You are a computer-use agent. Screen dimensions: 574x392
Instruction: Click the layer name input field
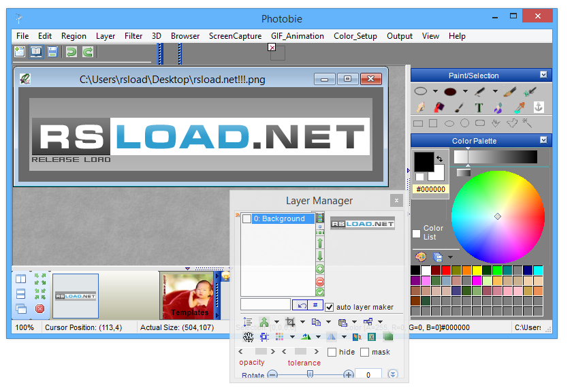click(x=266, y=304)
